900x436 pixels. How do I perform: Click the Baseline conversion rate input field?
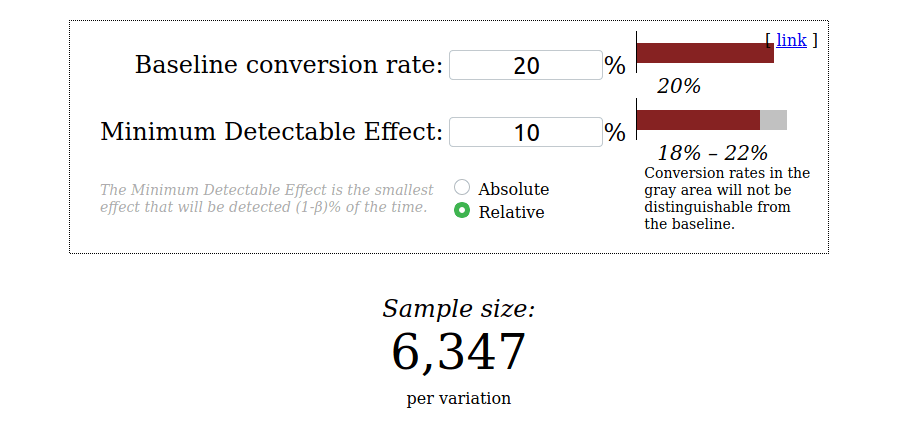(x=526, y=66)
